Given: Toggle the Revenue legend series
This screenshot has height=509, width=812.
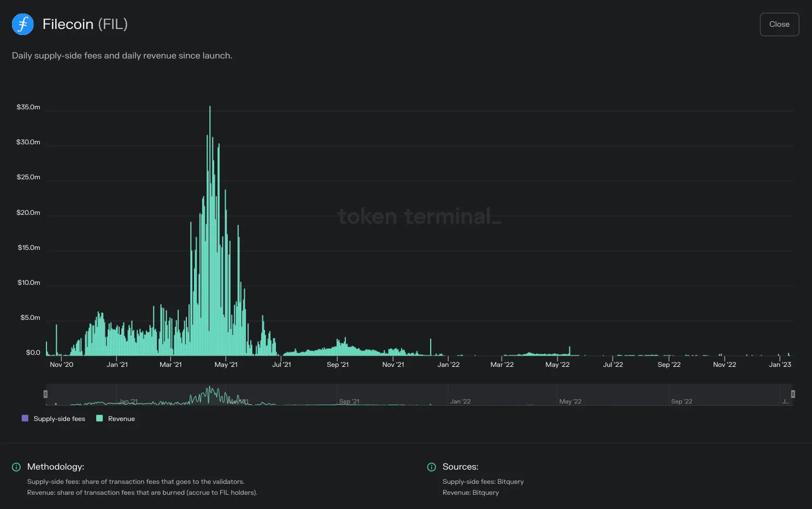Looking at the screenshot, I should click(x=115, y=419).
